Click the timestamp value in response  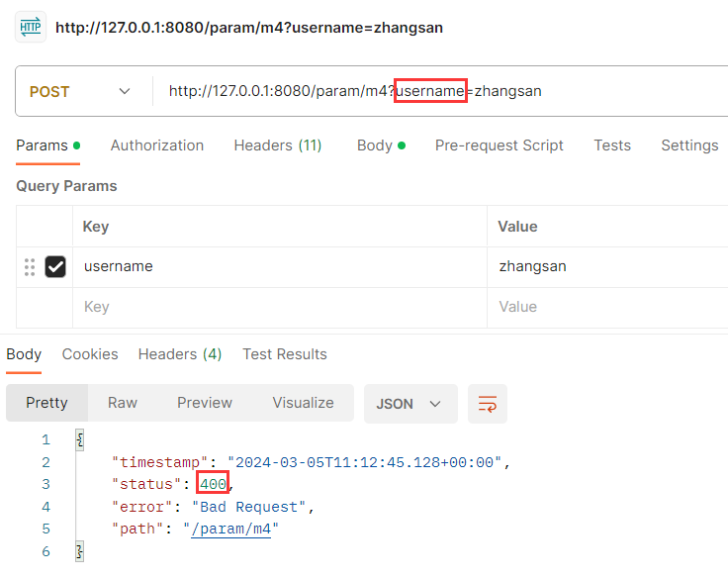pos(364,462)
